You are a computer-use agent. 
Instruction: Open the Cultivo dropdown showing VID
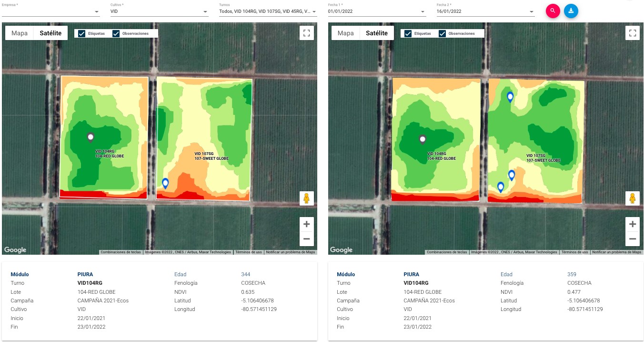[x=159, y=11]
